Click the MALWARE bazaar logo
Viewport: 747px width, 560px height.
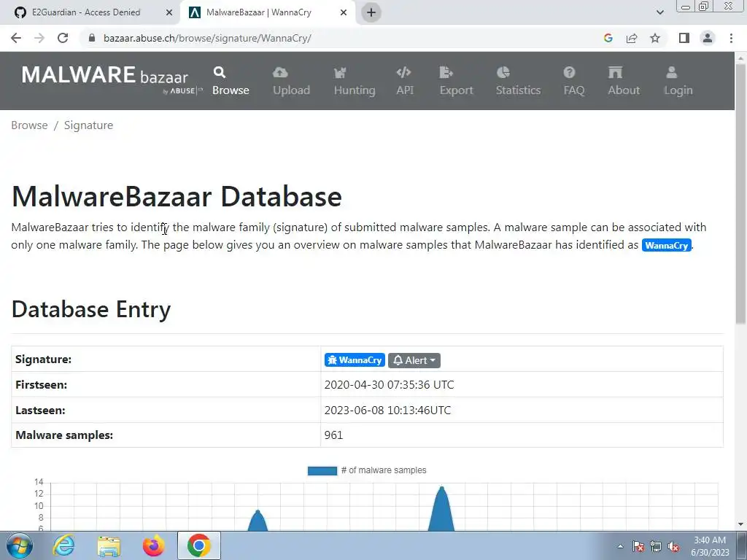[x=112, y=79]
